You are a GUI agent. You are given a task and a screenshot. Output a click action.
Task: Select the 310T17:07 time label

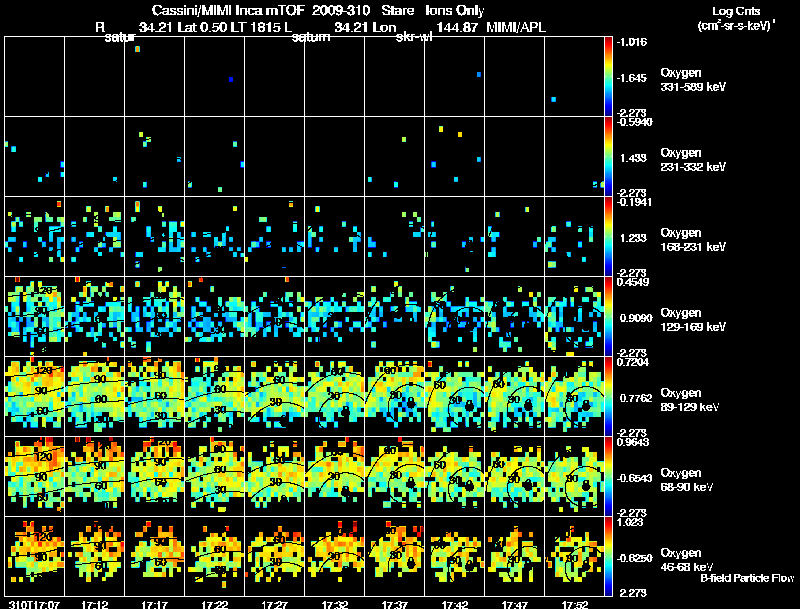[x=34, y=604]
